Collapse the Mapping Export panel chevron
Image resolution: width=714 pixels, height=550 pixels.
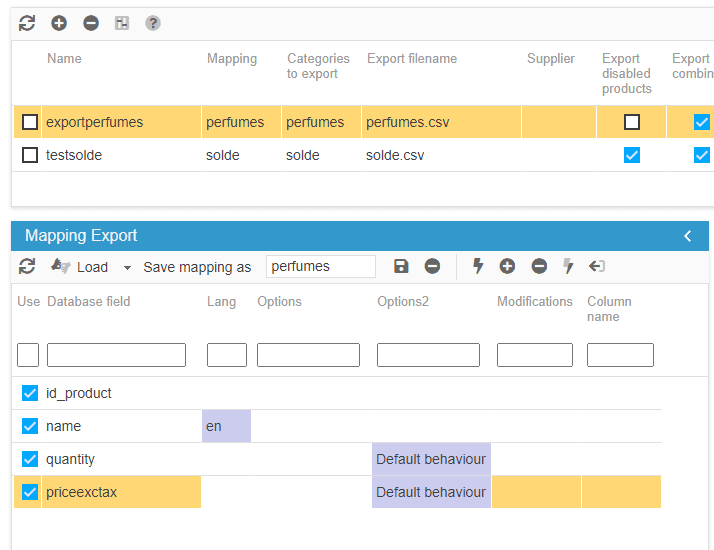pyautogui.click(x=688, y=236)
